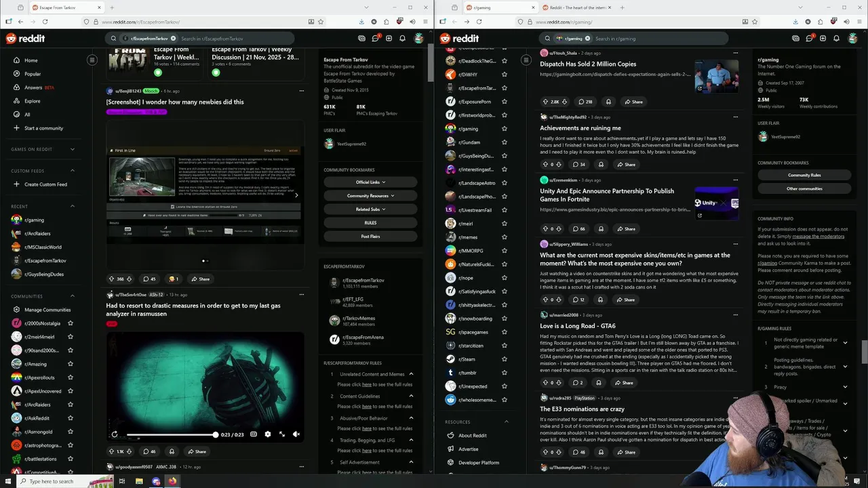Open notifications bell in EscapefromTarkov window
The height and width of the screenshot is (488, 868).
pyautogui.click(x=402, y=39)
